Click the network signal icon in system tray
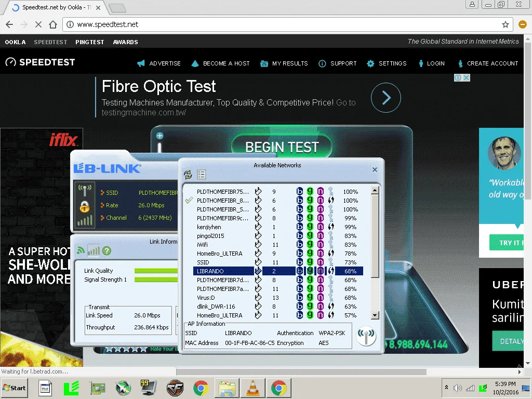This screenshot has height=399, width=532. click(470, 388)
